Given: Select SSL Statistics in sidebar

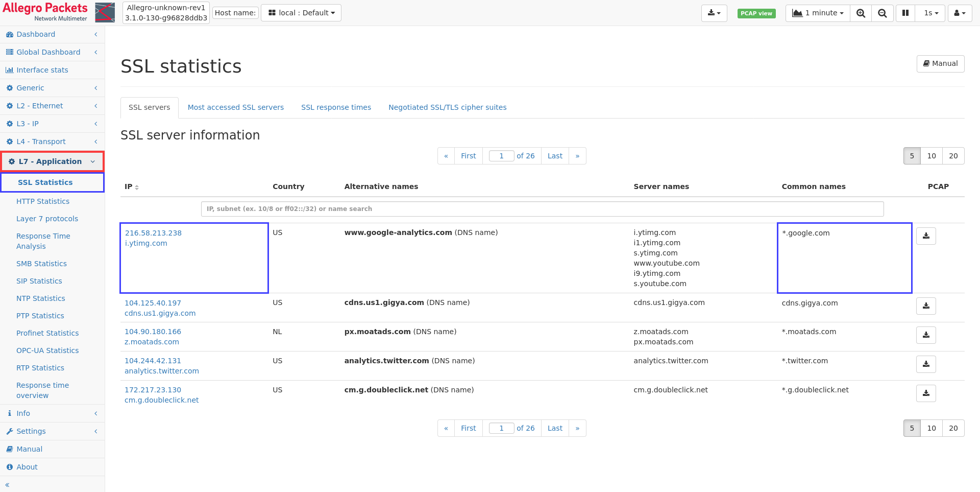Looking at the screenshot, I should tap(52, 182).
